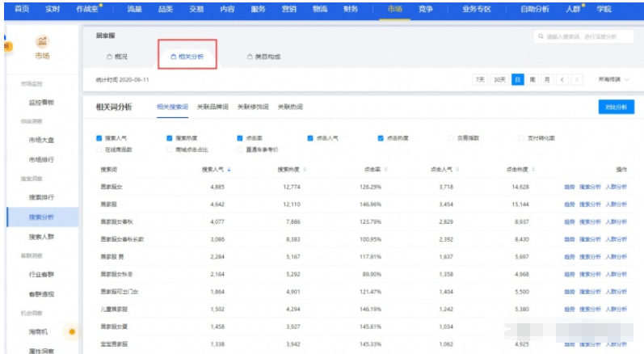Select the 相关搜索词 sub-tab

pos(172,107)
